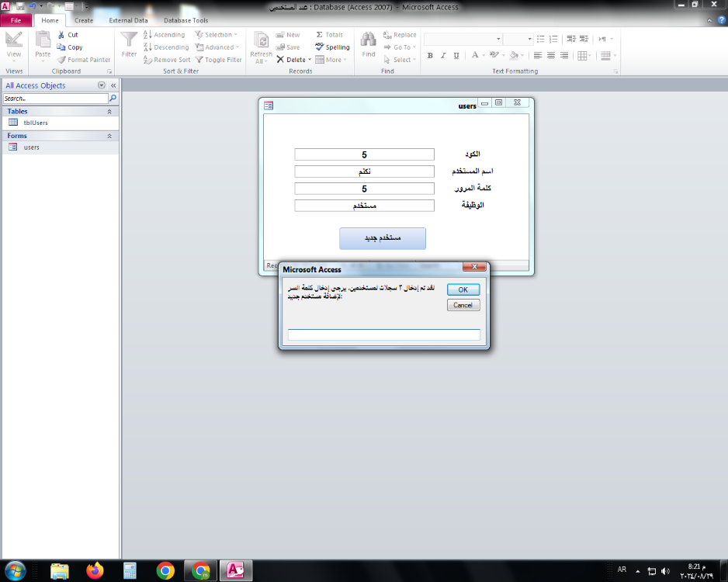Image resolution: width=728 pixels, height=582 pixels.
Task: Open Windows Start menu
Action: pos(15,570)
